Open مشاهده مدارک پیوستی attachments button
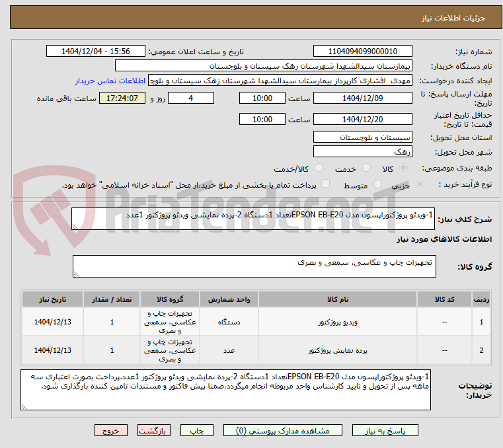Viewport: 503px width, 448px height. point(283,430)
